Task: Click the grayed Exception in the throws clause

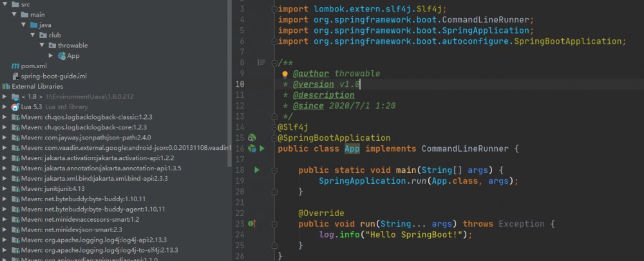Action: point(522,224)
